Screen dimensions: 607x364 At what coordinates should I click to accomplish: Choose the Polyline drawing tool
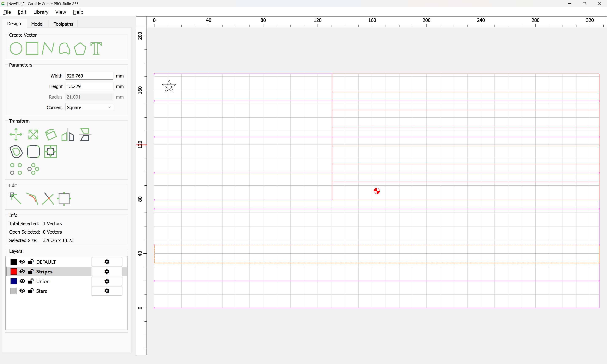[x=48, y=48]
